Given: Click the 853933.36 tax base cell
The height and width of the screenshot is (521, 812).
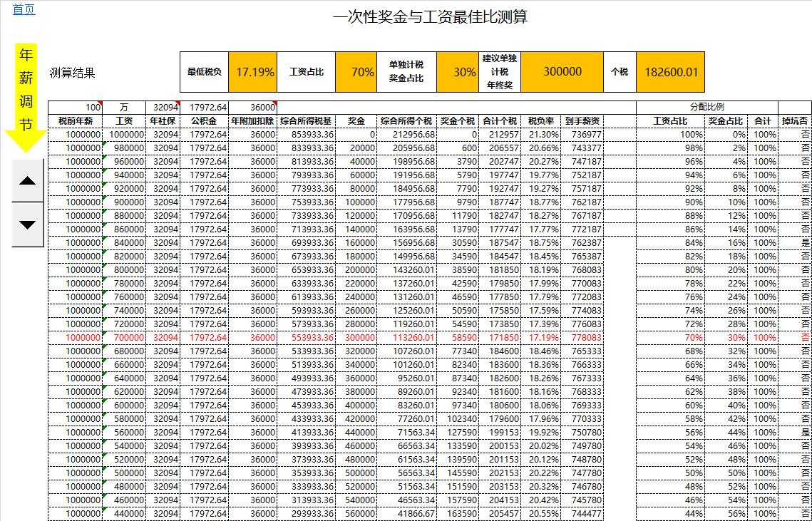Looking at the screenshot, I should coord(306,135).
